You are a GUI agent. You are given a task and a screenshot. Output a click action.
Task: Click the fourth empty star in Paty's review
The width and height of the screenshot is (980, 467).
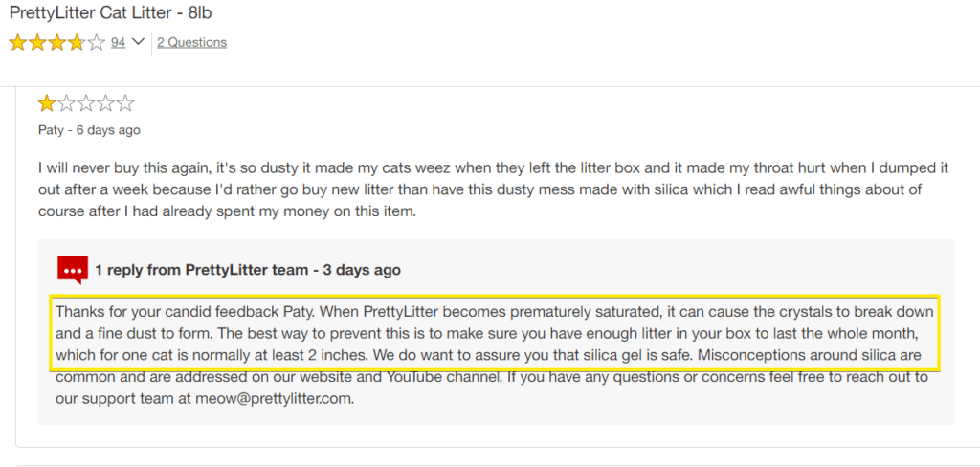(x=105, y=103)
